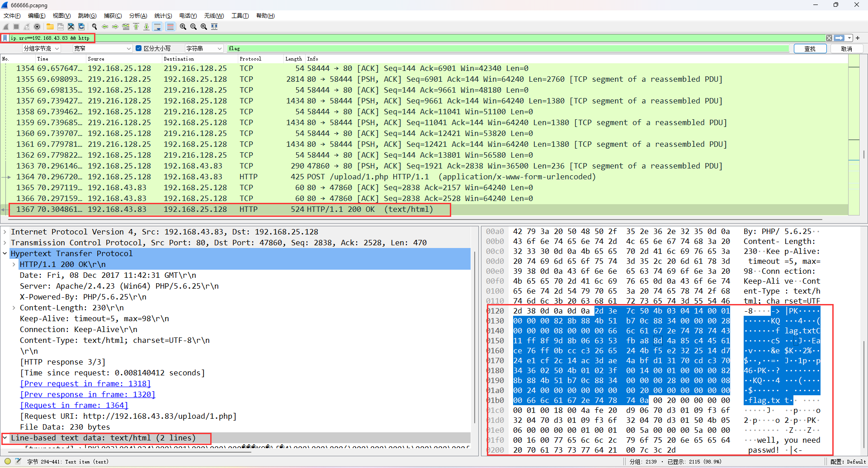Expand the Content-Length: 230 field

pos(14,308)
